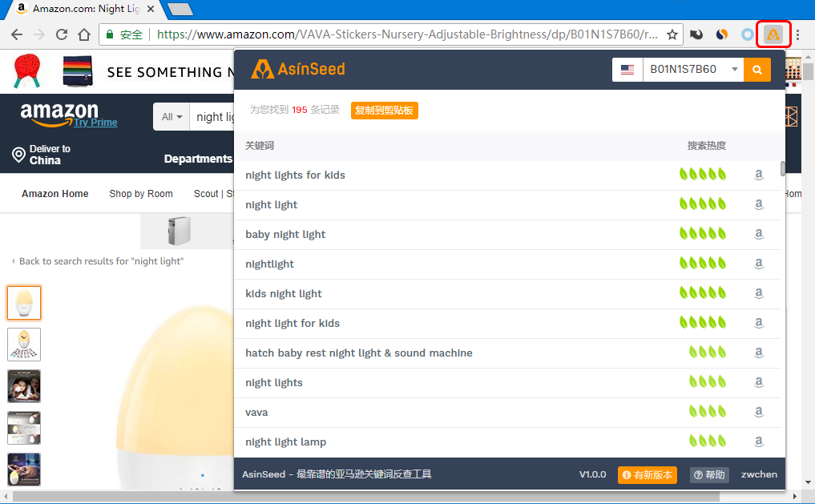This screenshot has height=504, width=815.
Task: Open Amazon icon for 'hatch baby rest' row
Action: (x=758, y=353)
